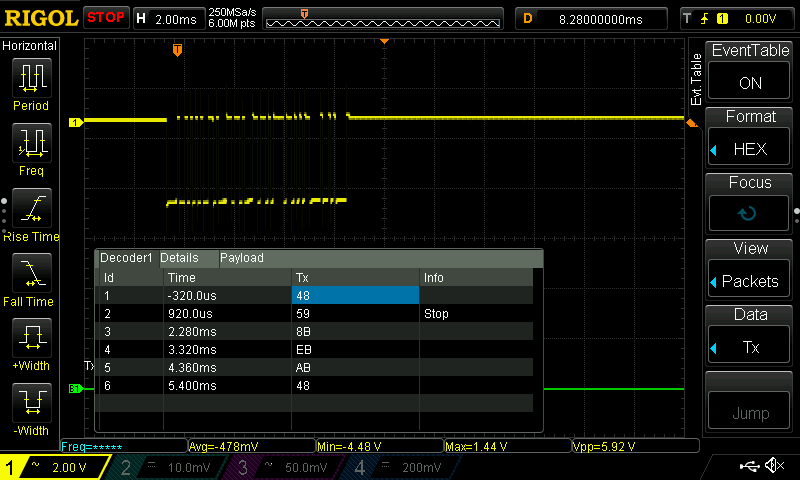Click the speaker mute icon
The height and width of the screenshot is (480, 800).
pyautogui.click(x=774, y=466)
